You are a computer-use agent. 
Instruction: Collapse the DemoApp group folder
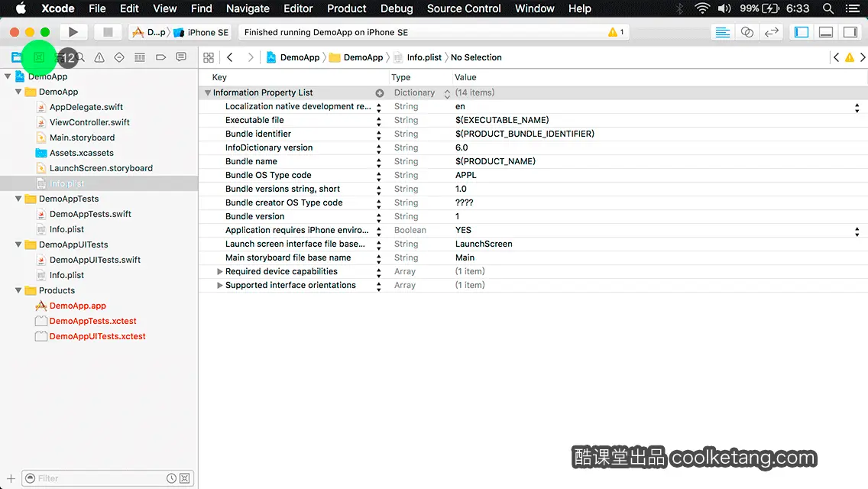[18, 92]
